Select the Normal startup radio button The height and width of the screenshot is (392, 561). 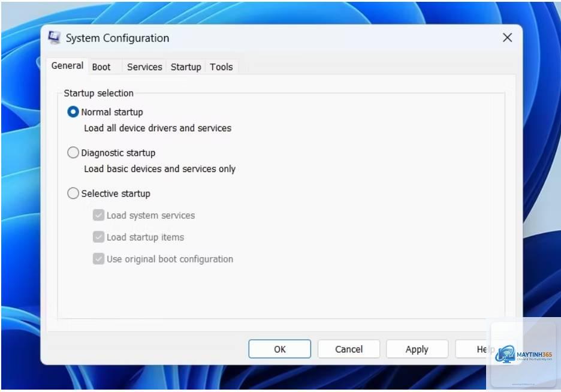coord(73,112)
